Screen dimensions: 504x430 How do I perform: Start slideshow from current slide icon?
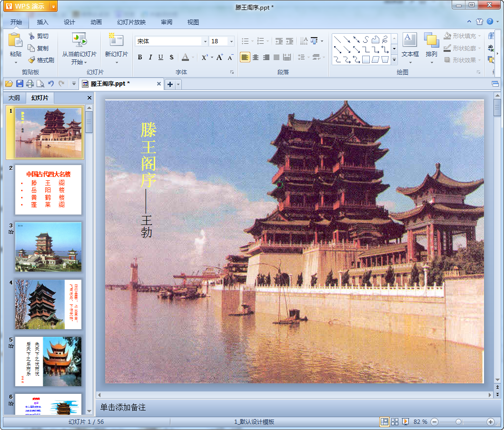(79, 40)
